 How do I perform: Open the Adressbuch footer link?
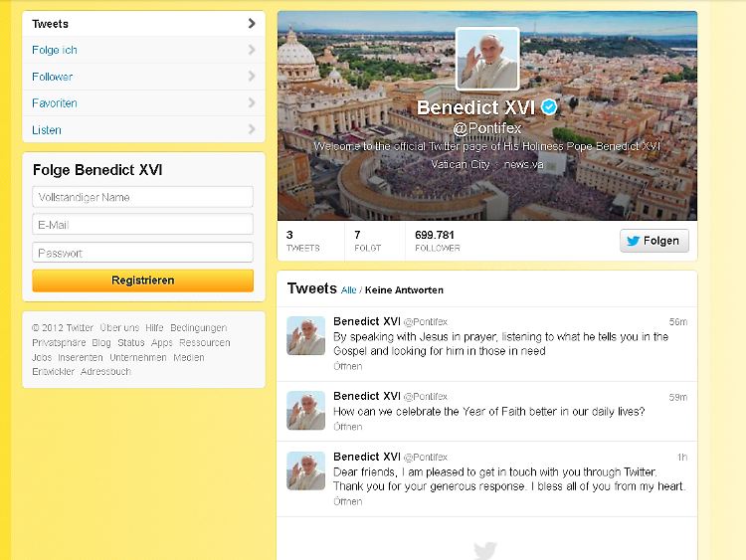105,372
